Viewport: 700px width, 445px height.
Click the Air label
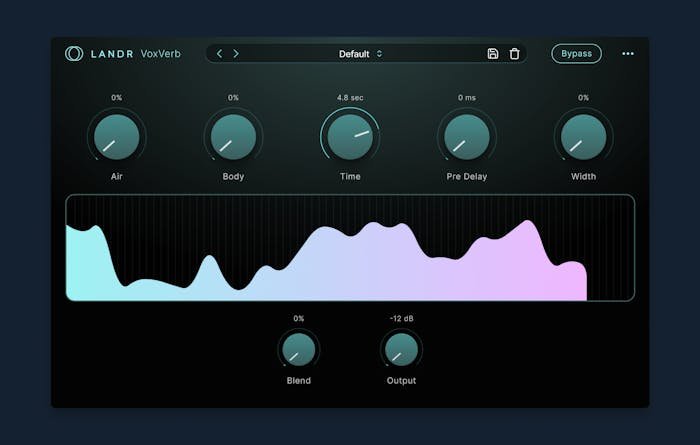coord(117,176)
